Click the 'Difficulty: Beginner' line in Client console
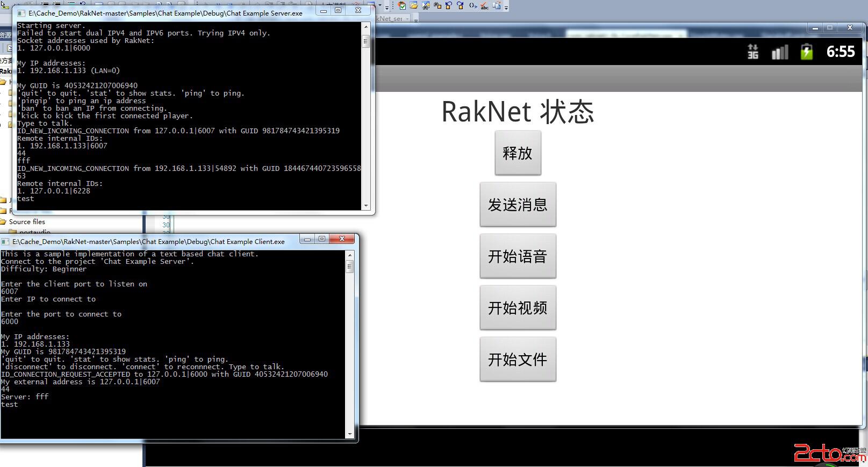This screenshot has width=868, height=467. pyautogui.click(x=44, y=269)
